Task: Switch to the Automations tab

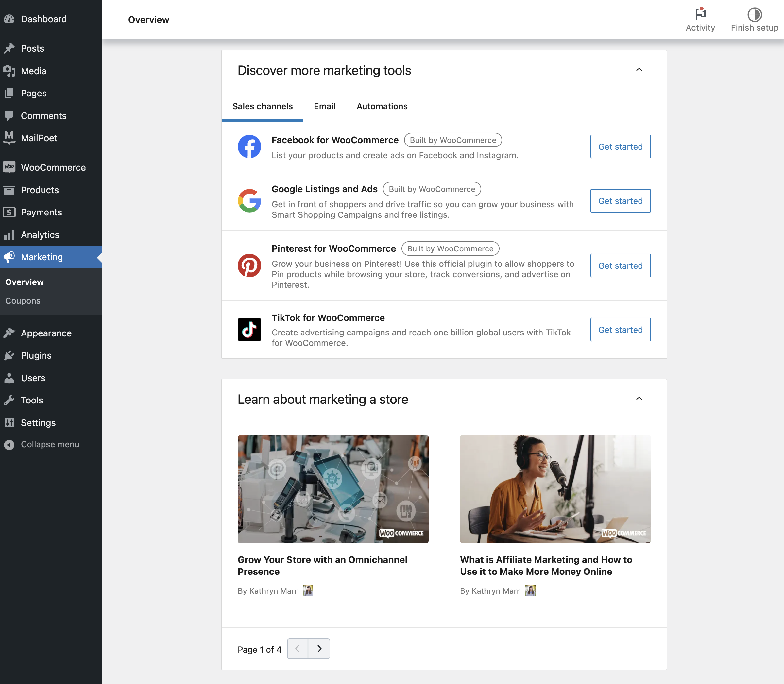Action: [382, 106]
